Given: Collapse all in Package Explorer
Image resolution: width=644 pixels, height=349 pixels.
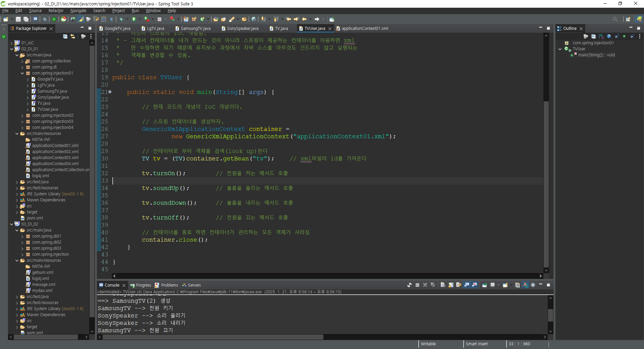Looking at the screenshot, I should (x=65, y=36).
